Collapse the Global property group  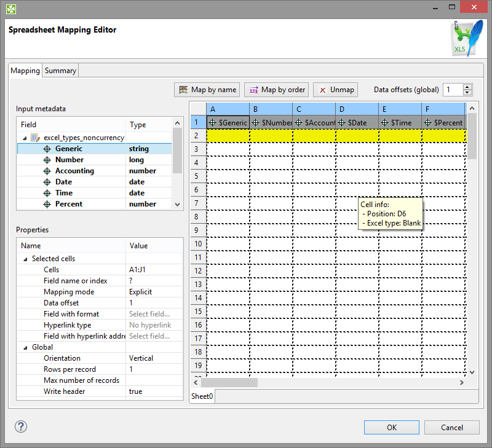(x=25, y=347)
